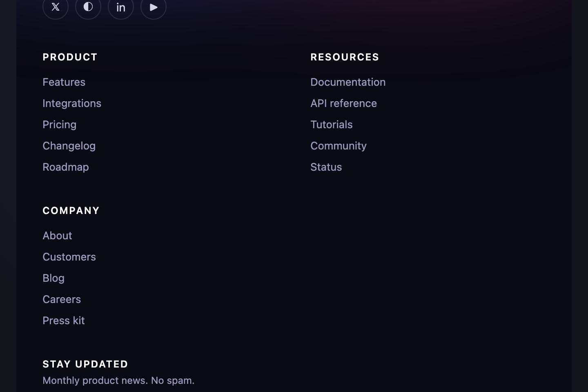Image resolution: width=588 pixels, height=392 pixels.
Task: Open the About page link
Action: point(57,236)
